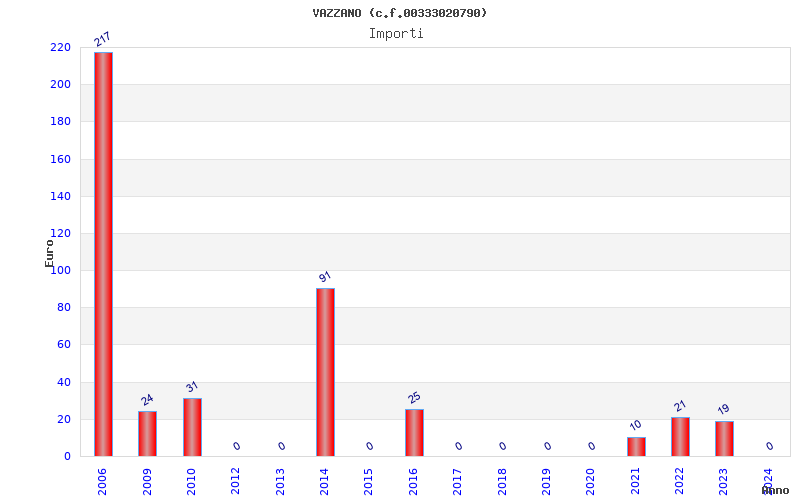Click the zero value label above 2012
This screenshot has height=500, width=800.
[x=237, y=446]
